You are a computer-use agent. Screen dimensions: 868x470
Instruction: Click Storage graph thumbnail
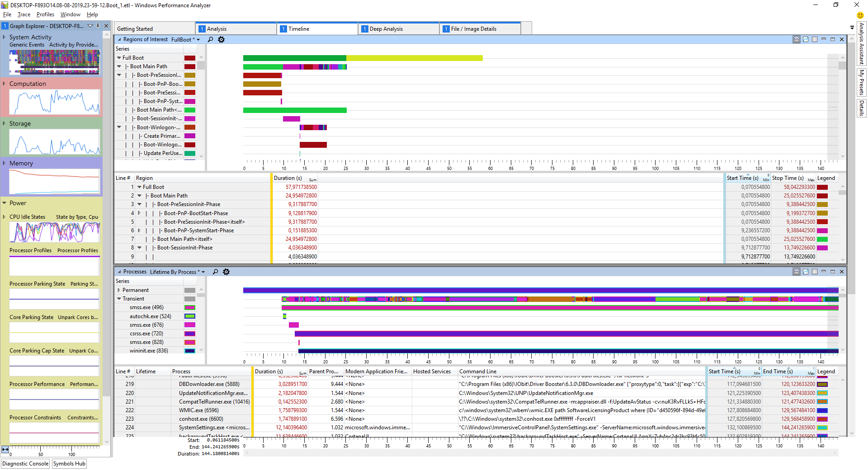[55, 141]
